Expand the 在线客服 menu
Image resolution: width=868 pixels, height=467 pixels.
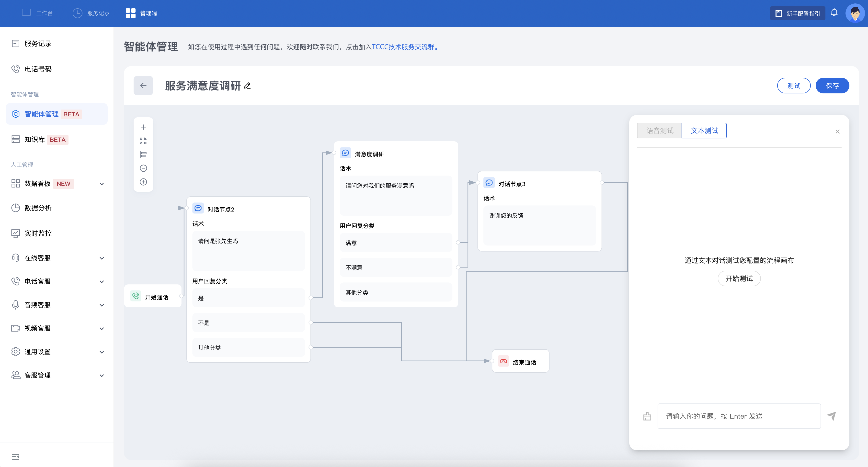click(x=102, y=258)
